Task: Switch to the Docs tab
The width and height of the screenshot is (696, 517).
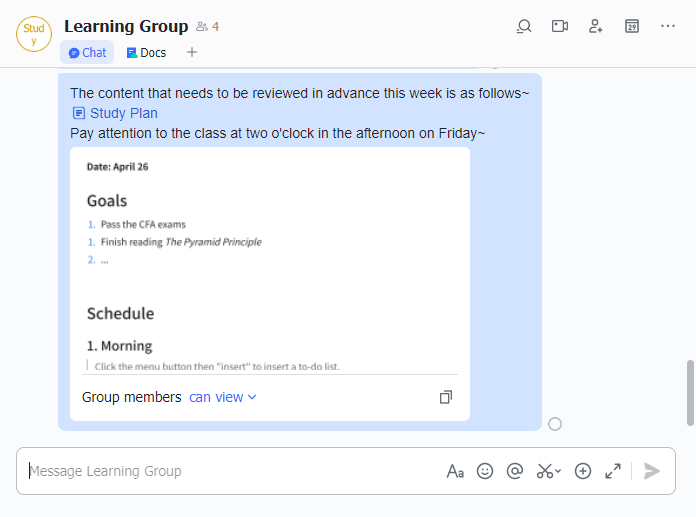Action: [x=146, y=52]
